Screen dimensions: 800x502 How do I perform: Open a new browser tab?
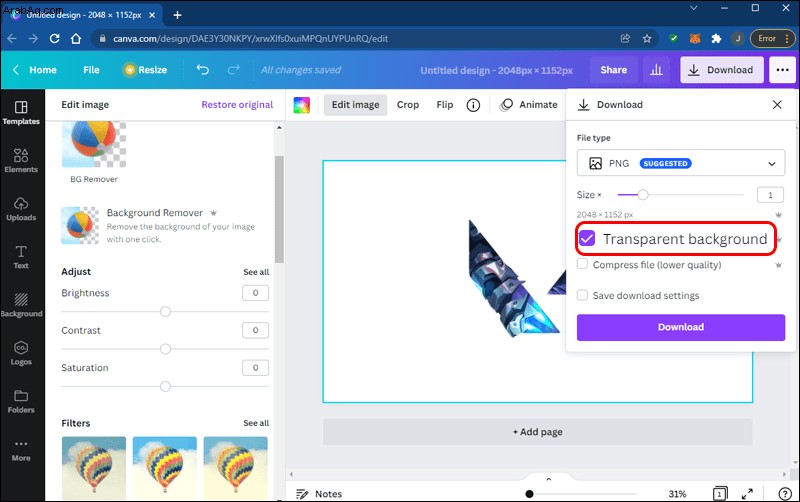coord(177,15)
